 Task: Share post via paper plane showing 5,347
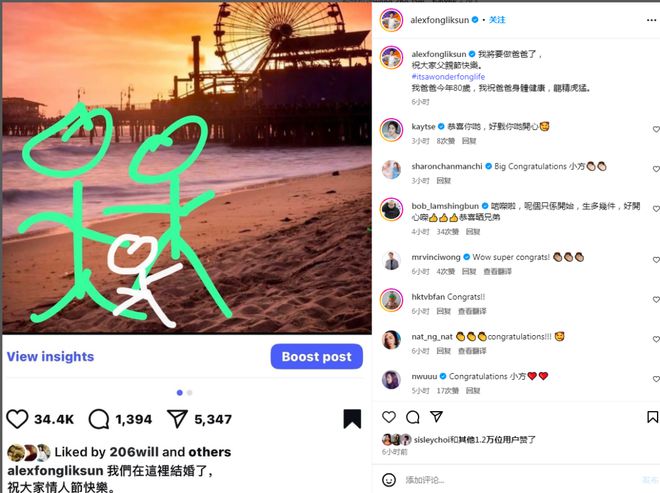[177, 419]
